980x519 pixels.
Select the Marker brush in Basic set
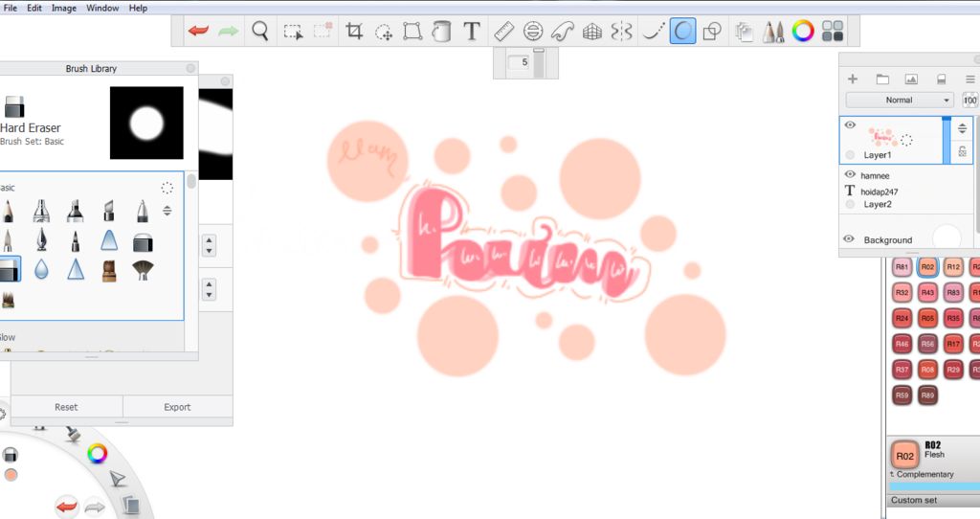point(75,212)
